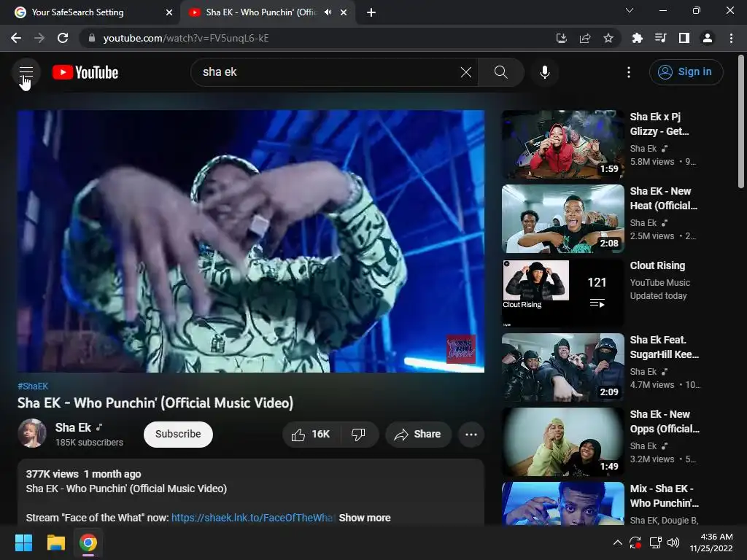The height and width of the screenshot is (560, 747).
Task: Subscribe to Sha Ek channel
Action: coord(178,435)
